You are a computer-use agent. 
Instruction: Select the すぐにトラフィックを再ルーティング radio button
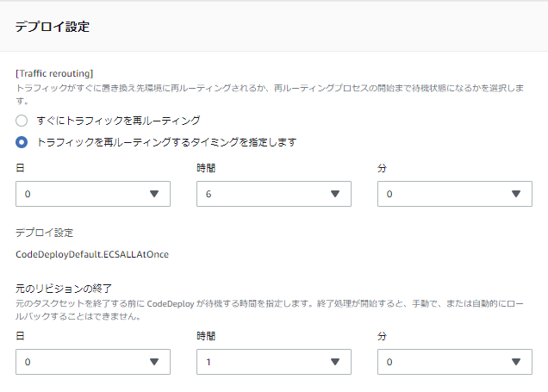click(x=22, y=121)
